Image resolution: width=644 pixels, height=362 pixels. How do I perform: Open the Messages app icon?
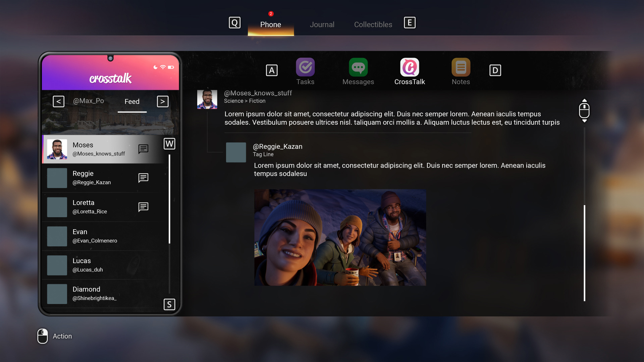[358, 67]
